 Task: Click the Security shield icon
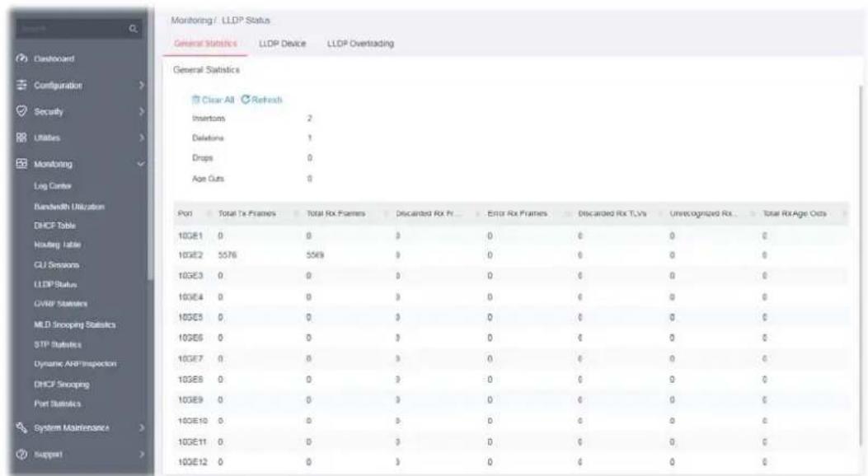click(22, 111)
